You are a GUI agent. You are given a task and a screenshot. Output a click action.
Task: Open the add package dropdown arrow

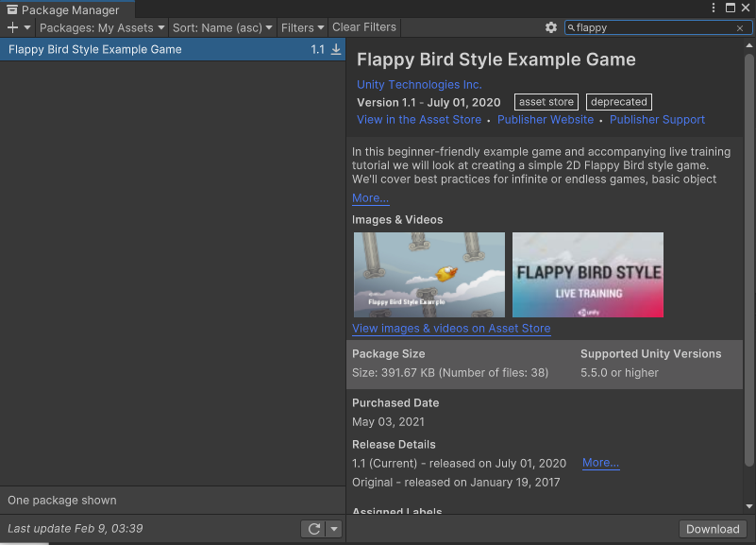27,28
